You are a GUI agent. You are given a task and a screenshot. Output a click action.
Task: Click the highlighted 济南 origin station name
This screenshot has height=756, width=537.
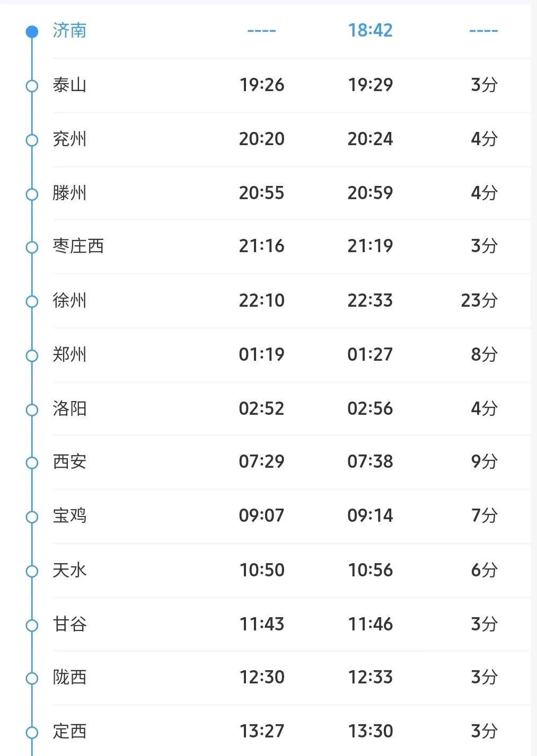69,31
